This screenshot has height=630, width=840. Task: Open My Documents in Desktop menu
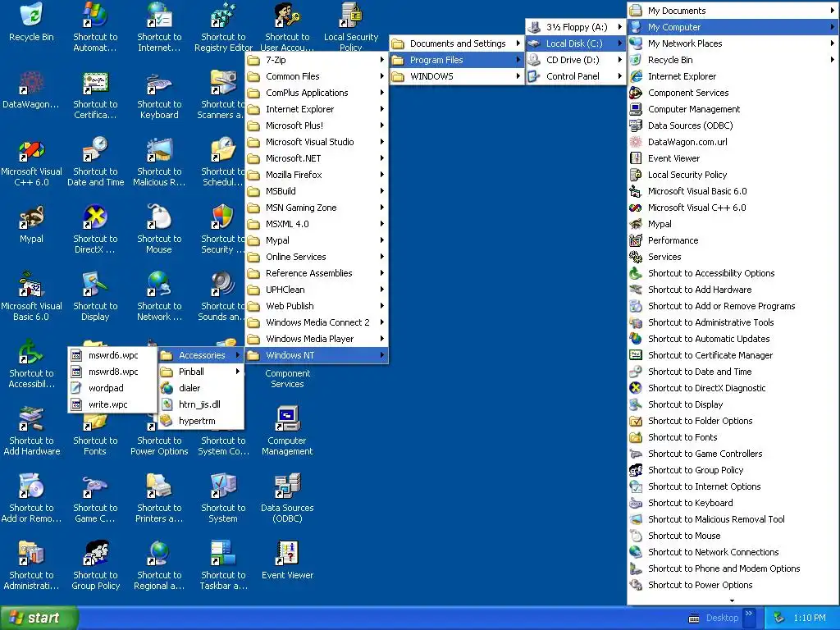733,11
